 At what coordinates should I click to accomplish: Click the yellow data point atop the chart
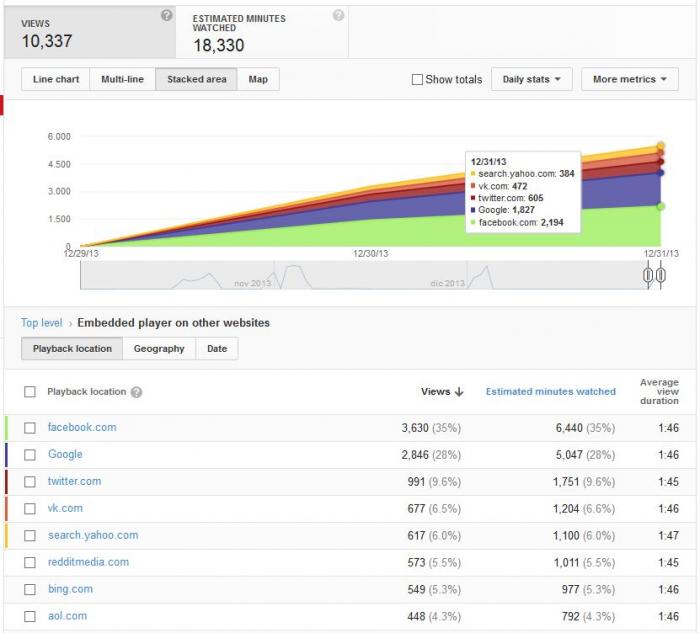click(x=661, y=146)
